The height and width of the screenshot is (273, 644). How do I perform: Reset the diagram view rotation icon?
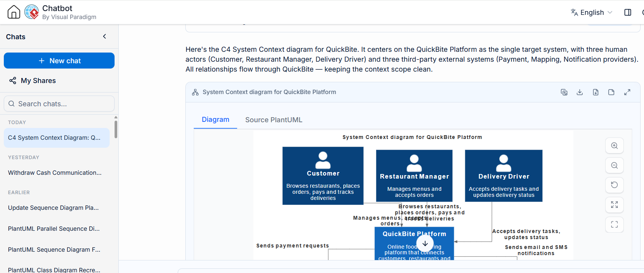[x=614, y=185]
